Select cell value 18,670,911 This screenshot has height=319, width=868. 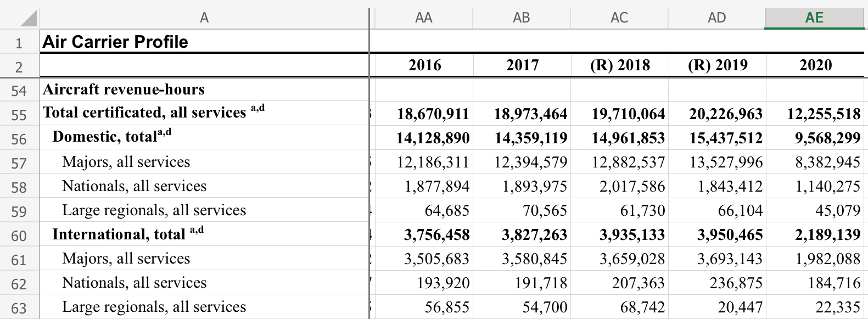click(x=424, y=114)
